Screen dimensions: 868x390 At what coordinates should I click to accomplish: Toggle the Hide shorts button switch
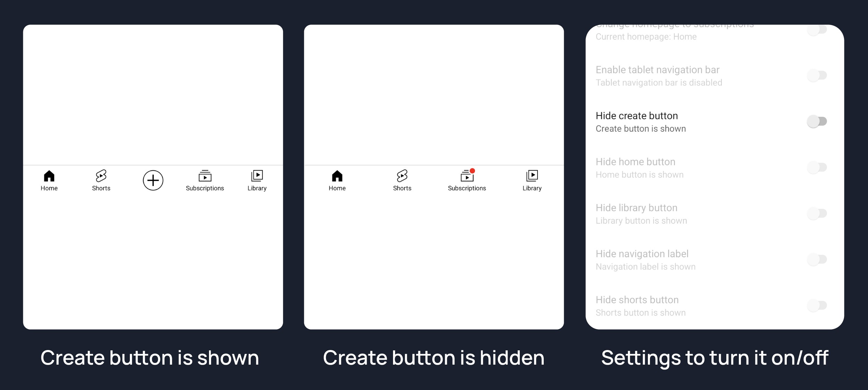pos(817,305)
